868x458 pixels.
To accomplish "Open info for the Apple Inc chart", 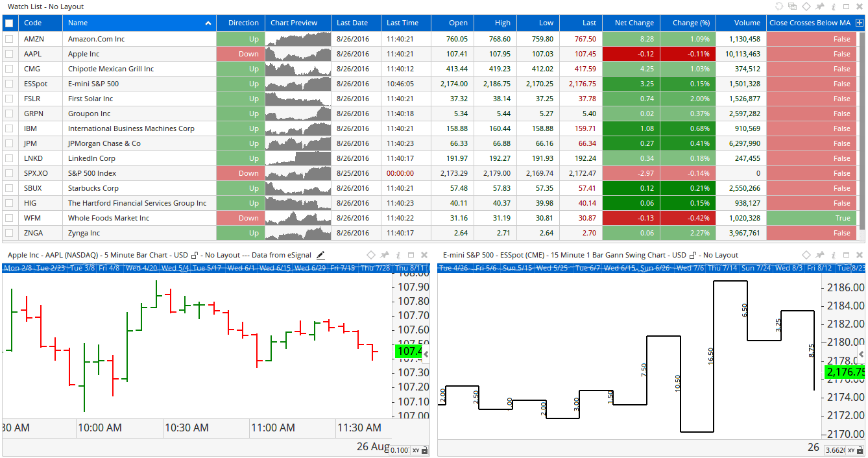I will 398,255.
